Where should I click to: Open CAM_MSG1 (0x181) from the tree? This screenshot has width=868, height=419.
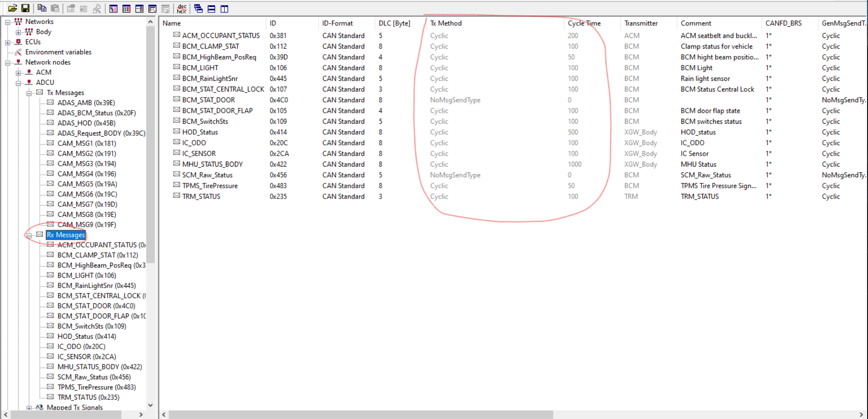coord(86,143)
